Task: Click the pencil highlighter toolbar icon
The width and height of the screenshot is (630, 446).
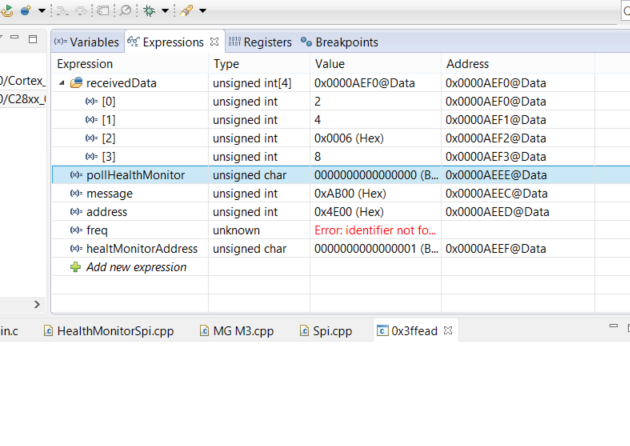Action: [186, 10]
